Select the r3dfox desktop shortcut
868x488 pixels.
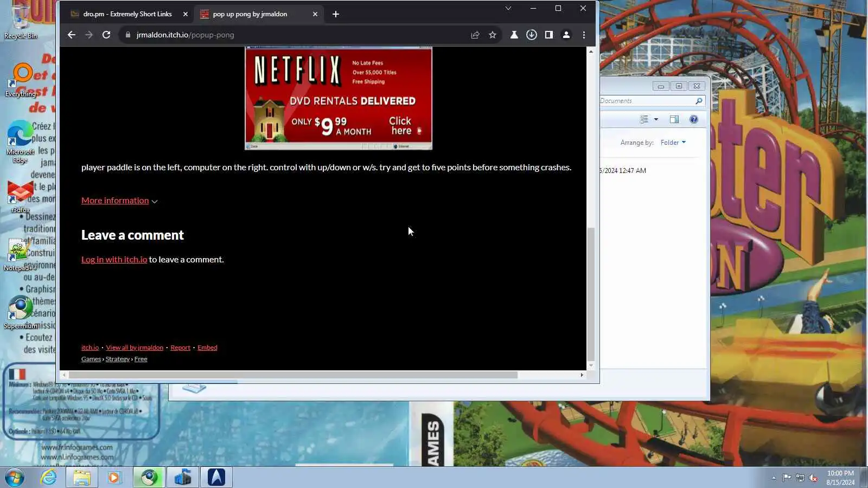21,197
